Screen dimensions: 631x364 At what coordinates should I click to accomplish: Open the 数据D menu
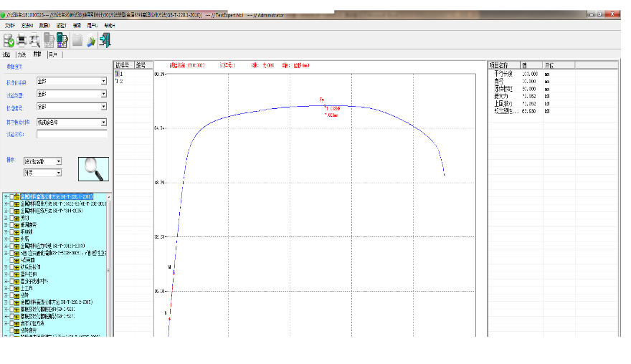44,25
